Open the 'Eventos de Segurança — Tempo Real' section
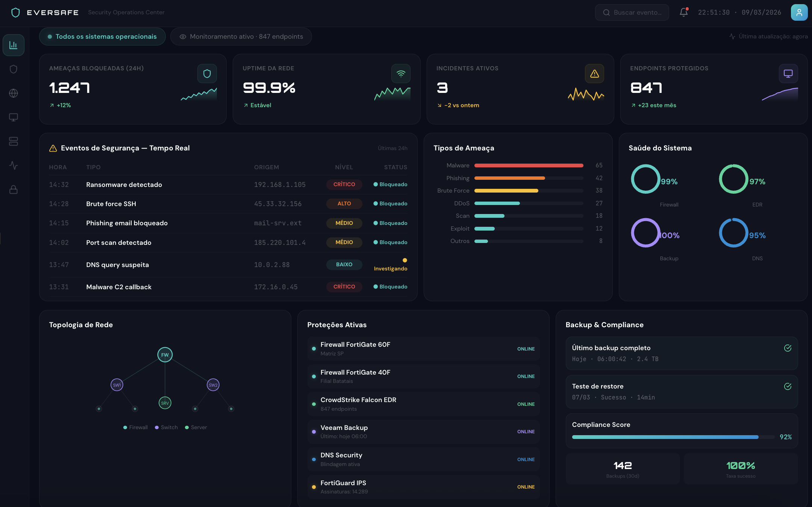This screenshot has width=812, height=507. click(x=125, y=148)
